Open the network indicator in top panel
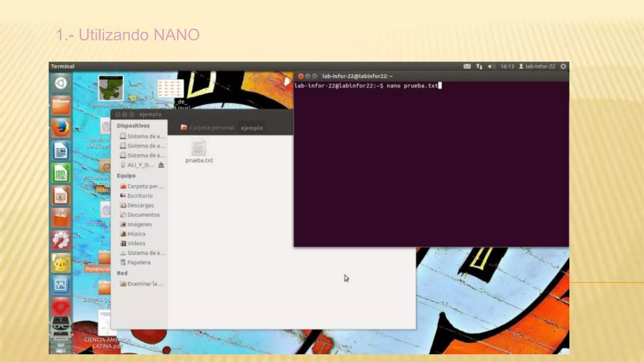This screenshot has width=644, height=362. click(x=479, y=66)
